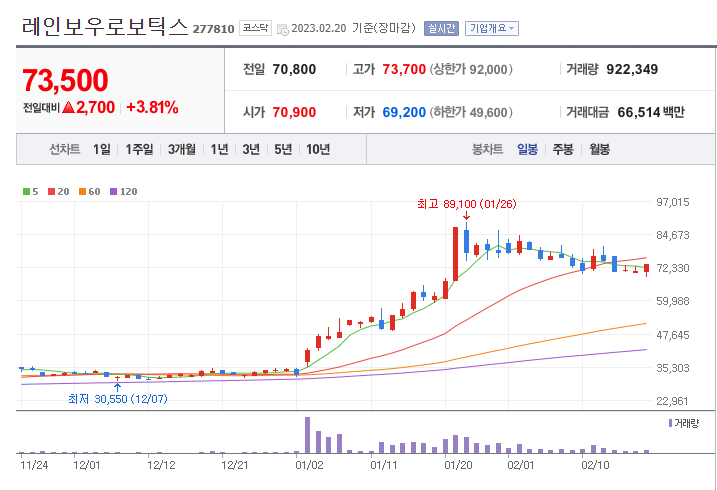The width and height of the screenshot is (717, 490).
Task: Select the 1주일 line chart tab
Action: (139, 149)
